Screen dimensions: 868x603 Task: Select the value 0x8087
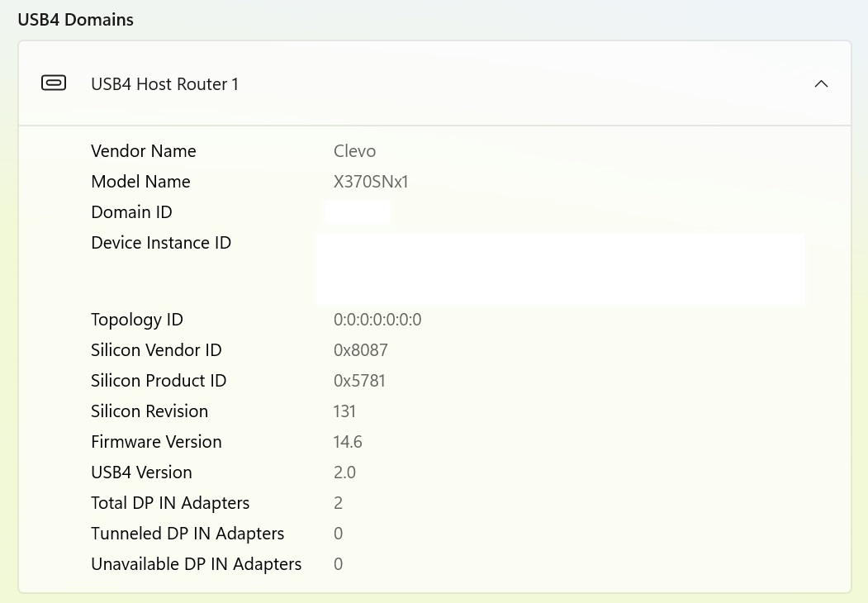[361, 350]
